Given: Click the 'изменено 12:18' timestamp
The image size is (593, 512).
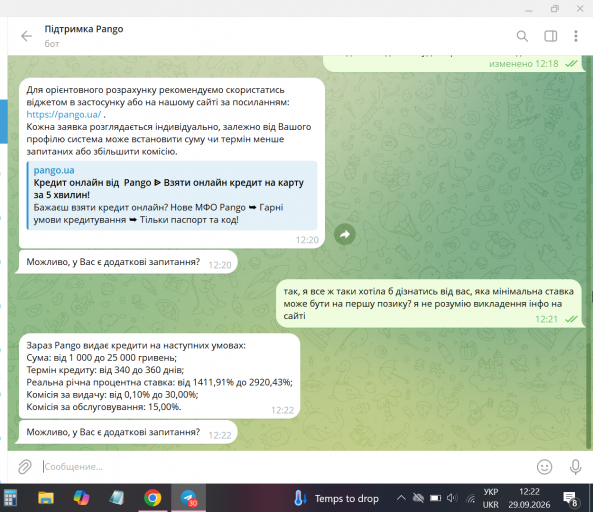Looking at the screenshot, I should tap(523, 64).
